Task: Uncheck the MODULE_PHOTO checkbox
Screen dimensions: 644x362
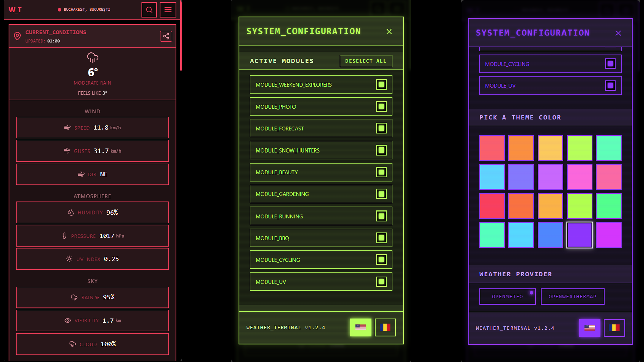Action: pos(381,106)
